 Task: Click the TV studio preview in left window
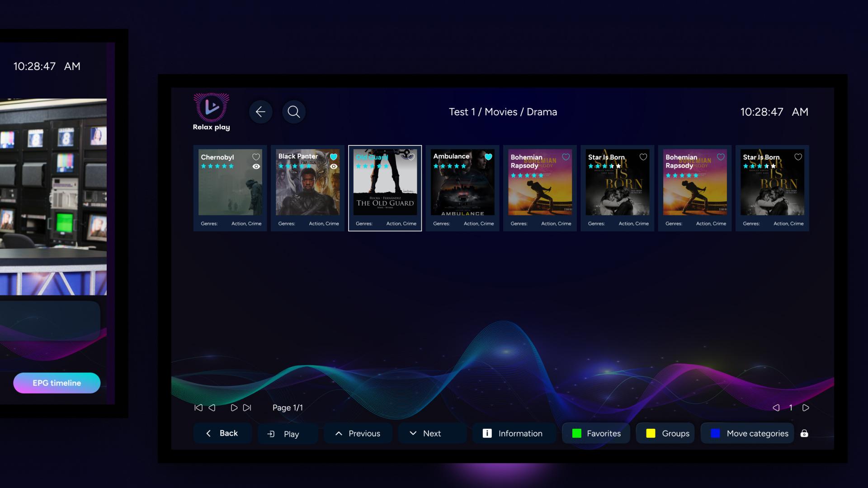click(x=53, y=197)
